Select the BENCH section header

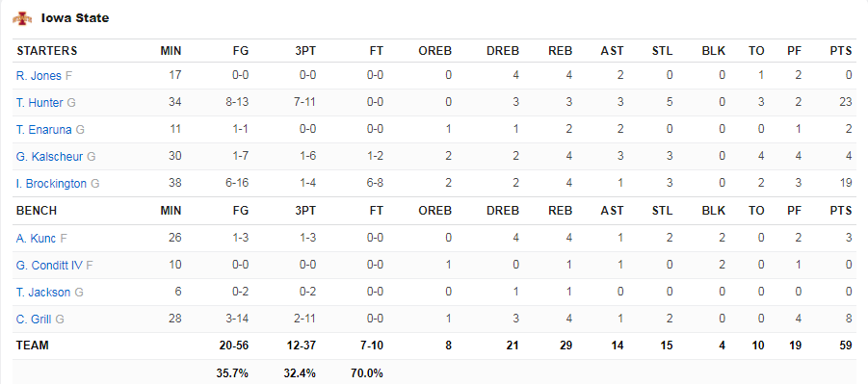point(37,211)
